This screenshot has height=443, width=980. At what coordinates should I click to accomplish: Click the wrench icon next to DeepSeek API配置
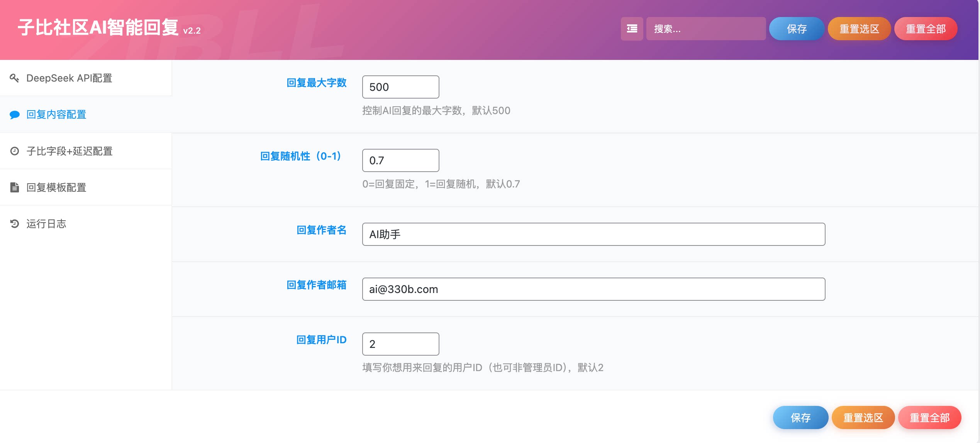click(x=15, y=78)
